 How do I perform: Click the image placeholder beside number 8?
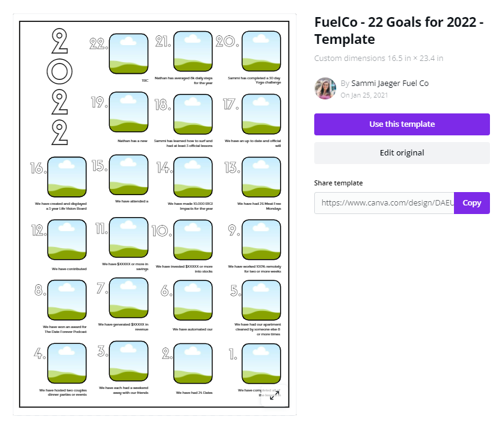click(x=67, y=300)
